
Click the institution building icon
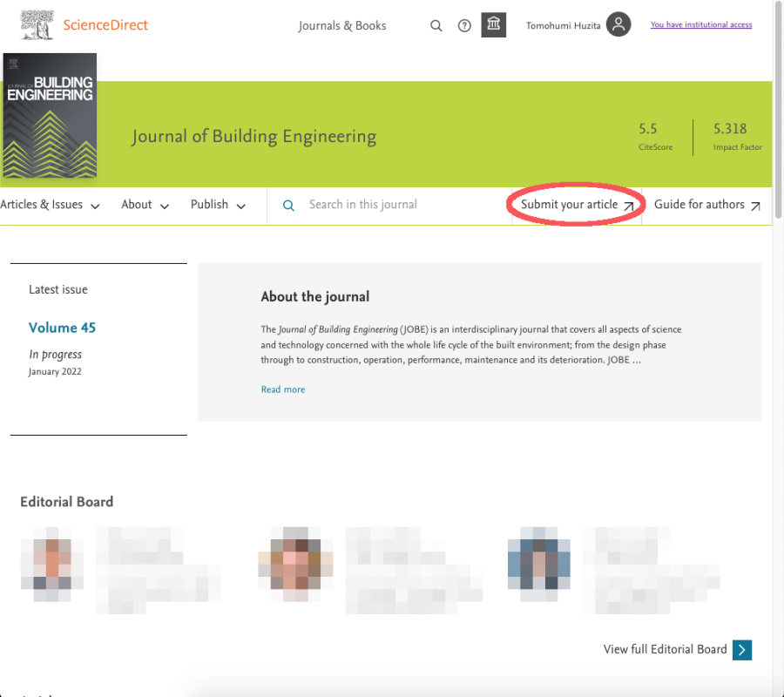[x=494, y=24]
